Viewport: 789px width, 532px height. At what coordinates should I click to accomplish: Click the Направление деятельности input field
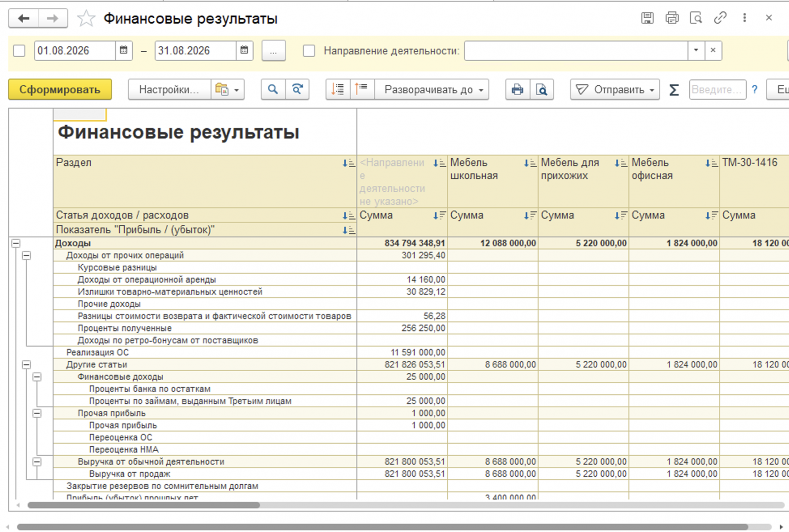pos(576,50)
